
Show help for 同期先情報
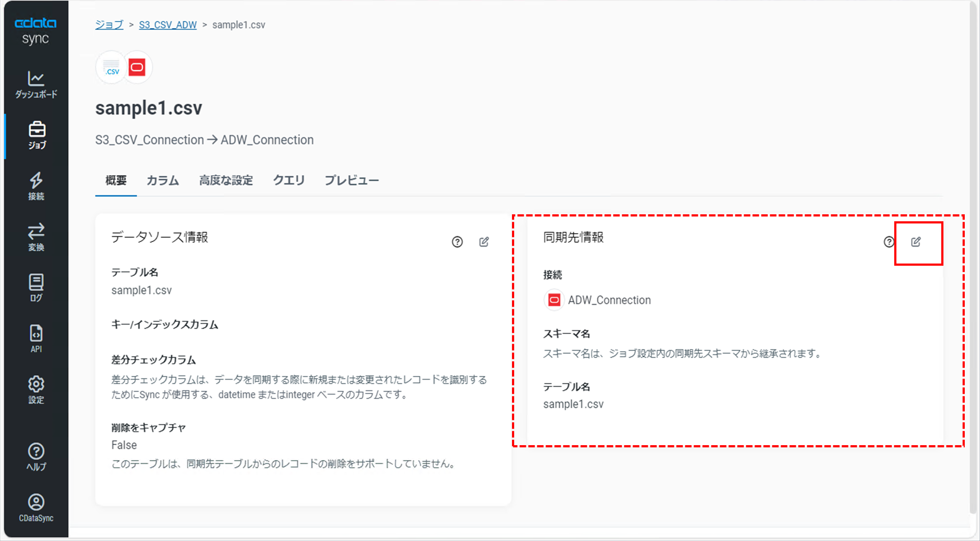(x=889, y=242)
